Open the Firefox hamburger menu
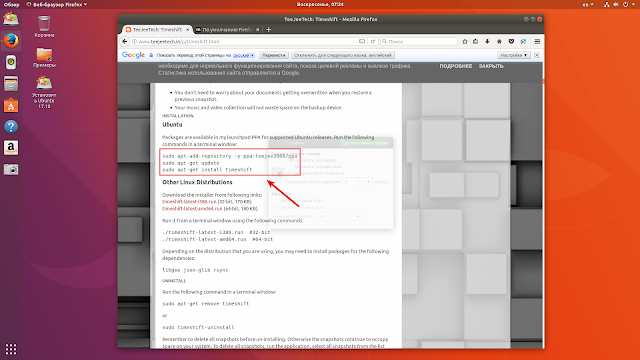 pos(537,41)
